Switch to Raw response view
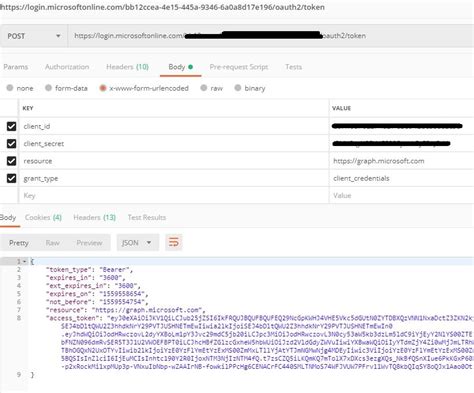Viewport: 474px width, 393px height. click(52, 243)
